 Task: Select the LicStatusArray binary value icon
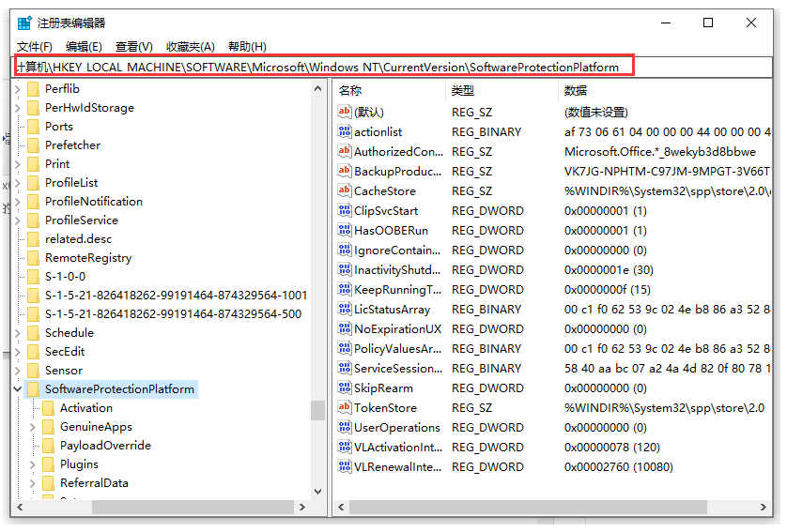345,309
